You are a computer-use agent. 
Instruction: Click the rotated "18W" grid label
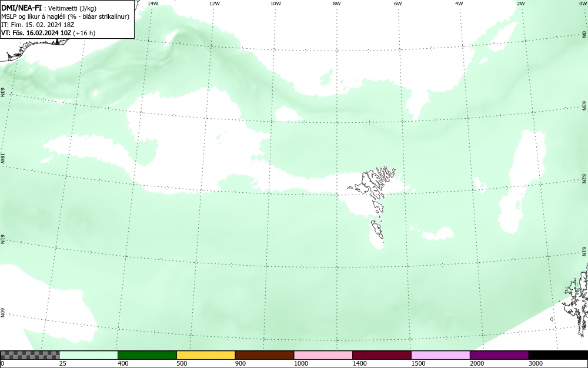[x=3, y=158]
